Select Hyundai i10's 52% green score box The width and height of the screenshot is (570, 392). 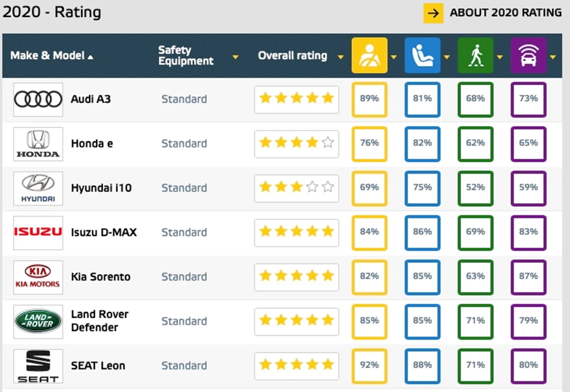tap(475, 188)
